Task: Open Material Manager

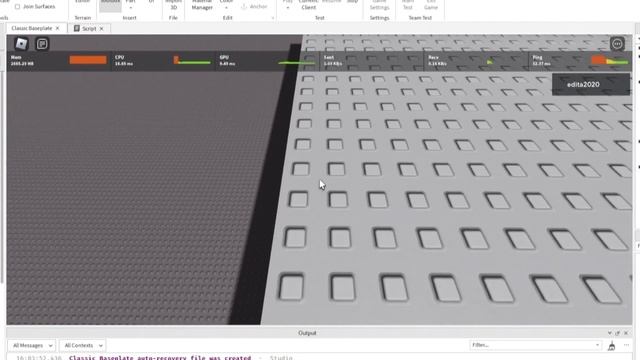Action: click(x=202, y=5)
